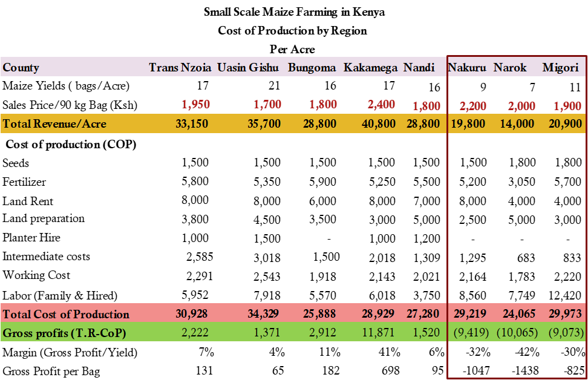Image resolution: width=588 pixels, height=380 pixels.
Task: Click the "Margin (Gross Profit/Yield)" row label
Action: click(70, 353)
